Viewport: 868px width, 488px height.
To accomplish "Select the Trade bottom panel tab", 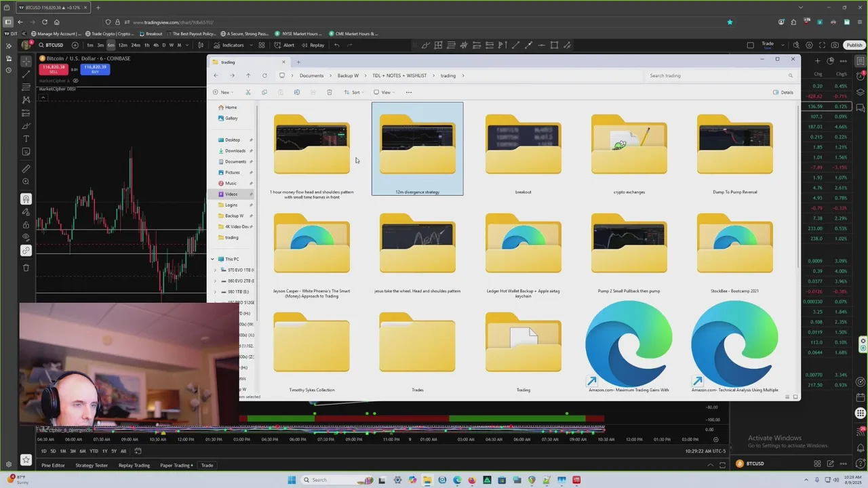I will coord(207,465).
